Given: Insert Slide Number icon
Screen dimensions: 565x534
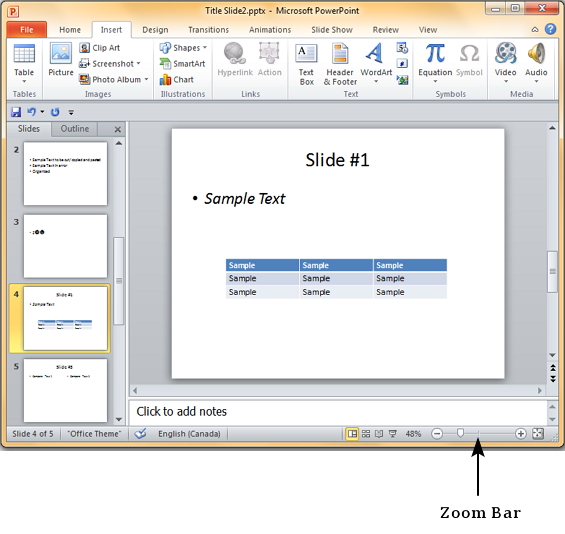Looking at the screenshot, I should tap(402, 64).
